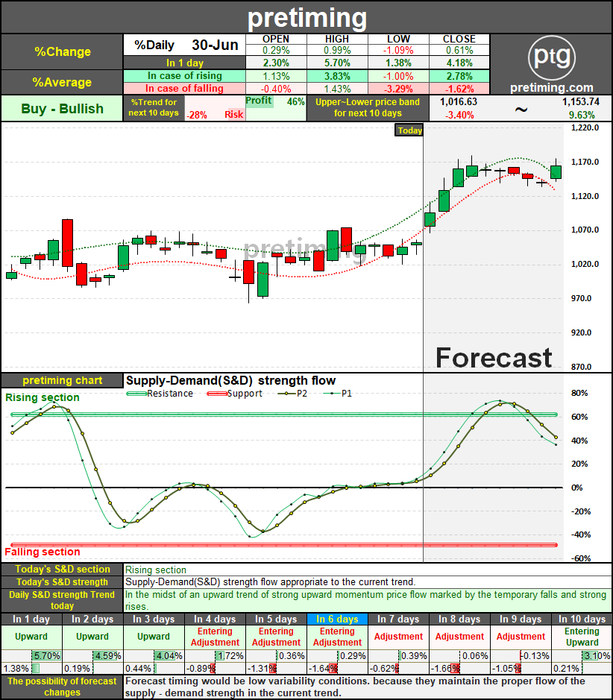Click 'Upper~Lower price band' label
Screen dimensions: 613x700
(368, 107)
